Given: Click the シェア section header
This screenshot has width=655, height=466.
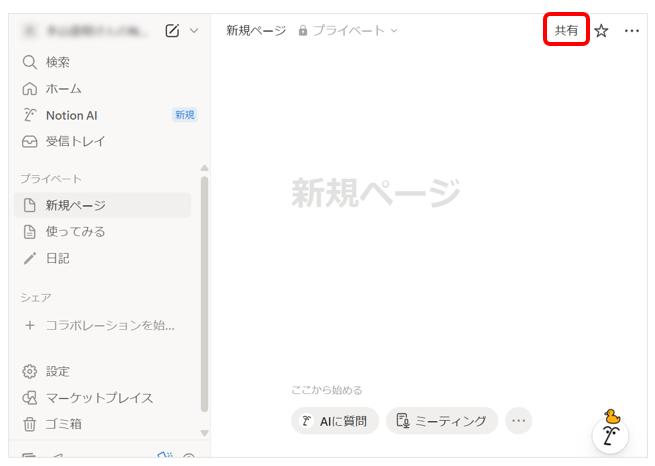Looking at the screenshot, I should [36, 297].
